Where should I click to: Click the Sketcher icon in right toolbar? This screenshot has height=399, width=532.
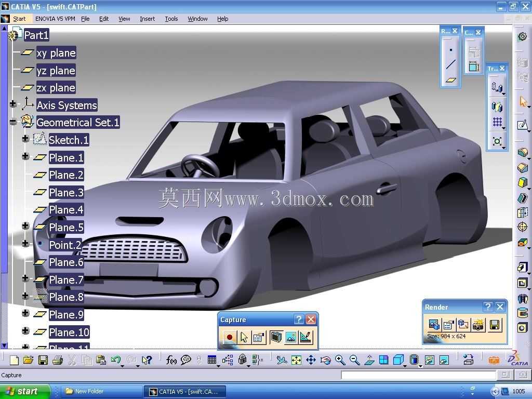click(x=523, y=125)
